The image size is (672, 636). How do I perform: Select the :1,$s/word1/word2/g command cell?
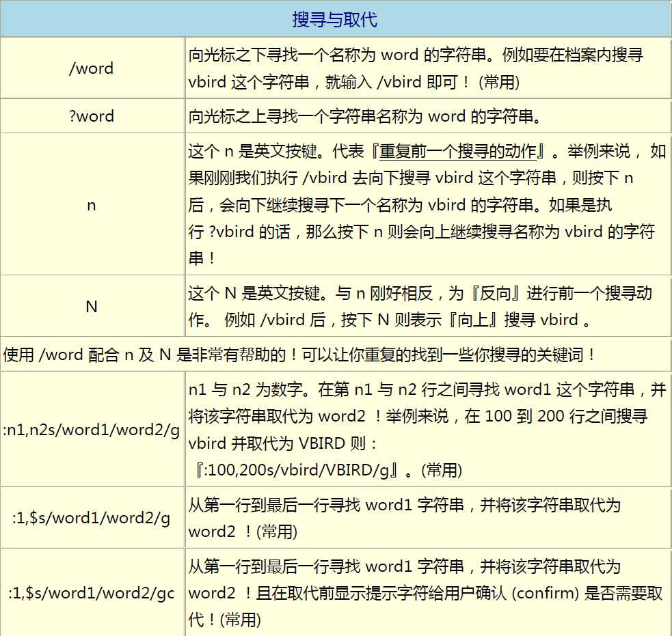pyautogui.click(x=92, y=518)
